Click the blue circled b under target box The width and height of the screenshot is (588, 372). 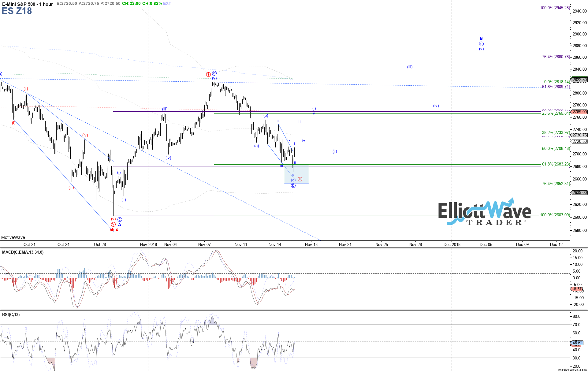(293, 185)
